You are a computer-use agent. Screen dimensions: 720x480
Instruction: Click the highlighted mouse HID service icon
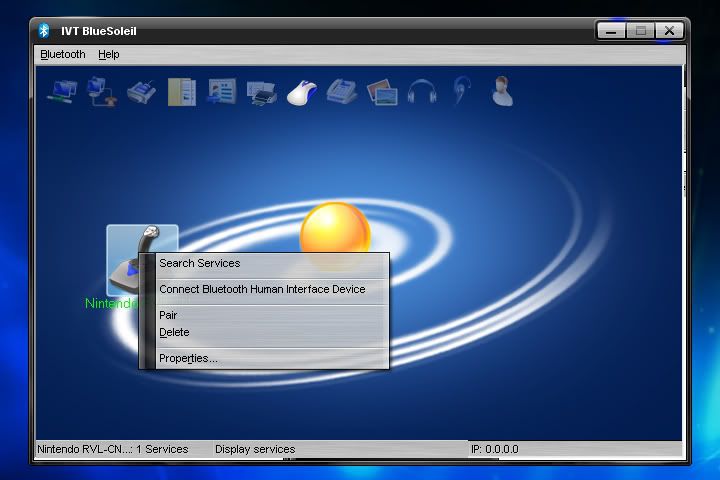302,92
